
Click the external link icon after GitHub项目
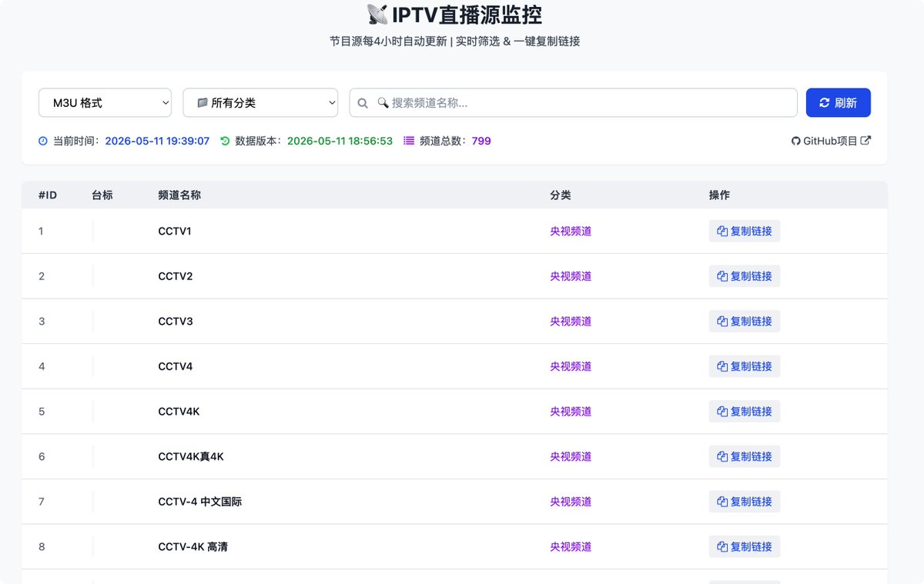click(x=865, y=141)
